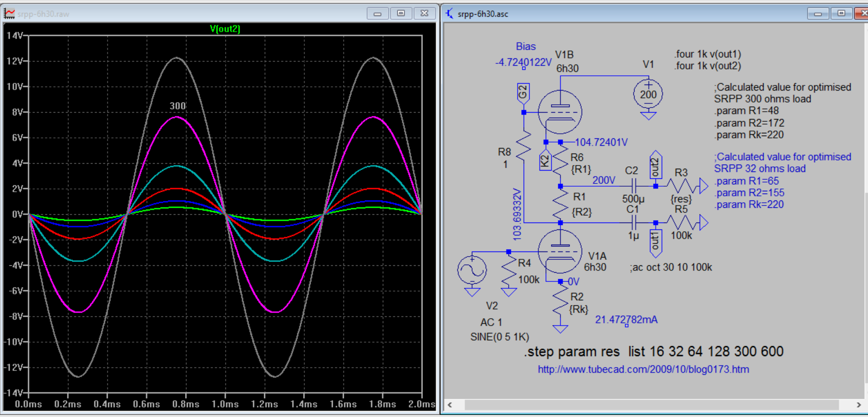This screenshot has height=417, width=868.
Task: Select resistor R6 {R1} symbol
Action: coord(560,160)
